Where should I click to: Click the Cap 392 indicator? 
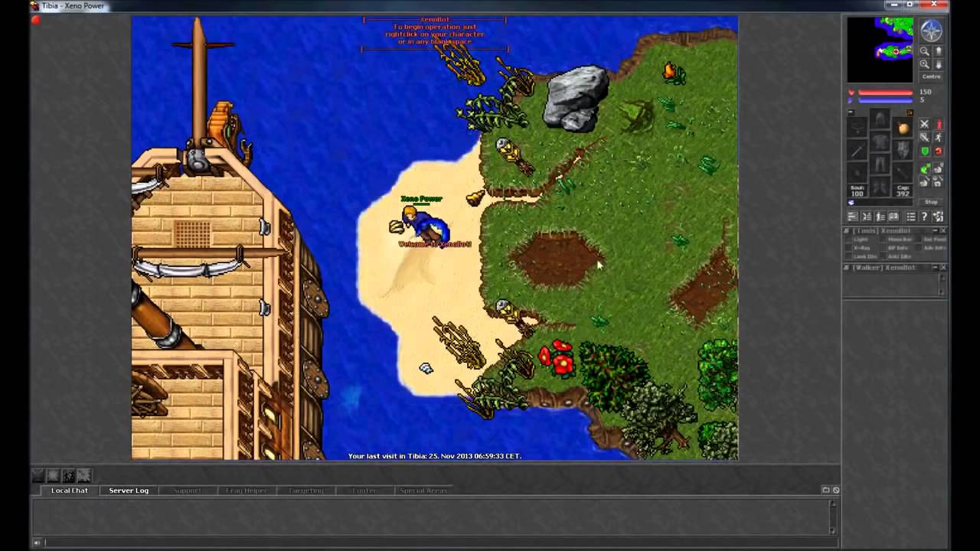tap(903, 191)
